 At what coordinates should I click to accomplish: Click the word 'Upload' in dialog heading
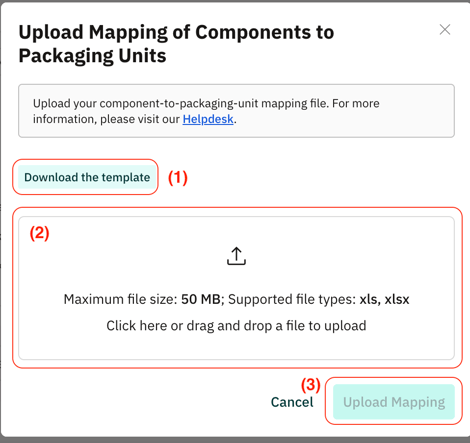click(51, 32)
